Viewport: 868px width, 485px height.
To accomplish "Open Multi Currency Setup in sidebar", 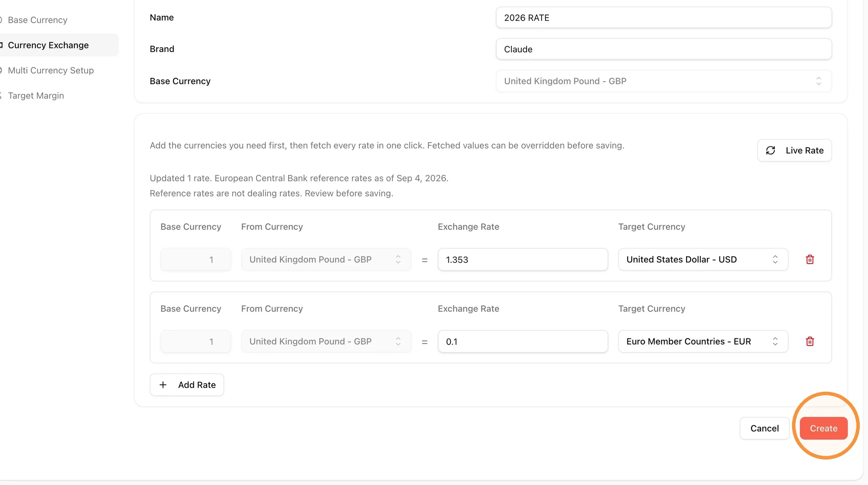I will (x=51, y=70).
